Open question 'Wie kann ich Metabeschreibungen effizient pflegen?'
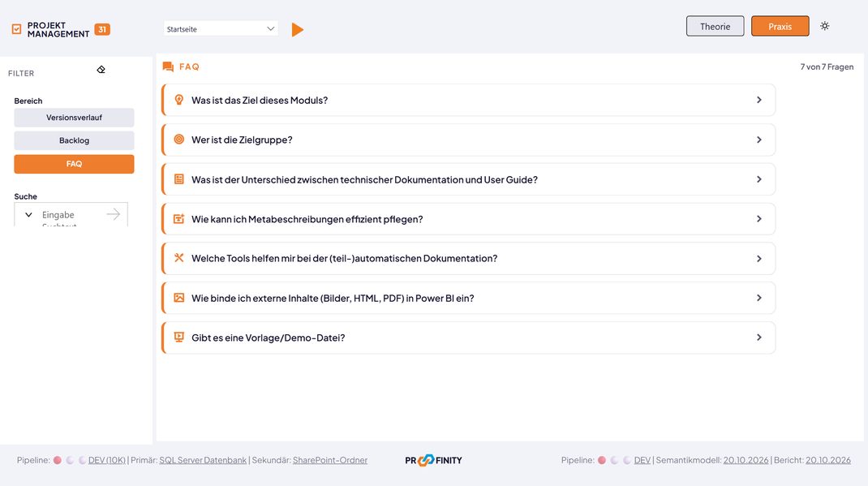This screenshot has height=486, width=868. coord(468,218)
